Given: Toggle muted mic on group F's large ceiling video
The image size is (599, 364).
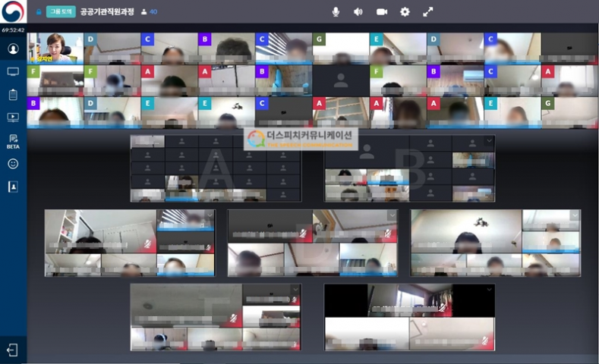Looking at the screenshot, I should point(233,318).
